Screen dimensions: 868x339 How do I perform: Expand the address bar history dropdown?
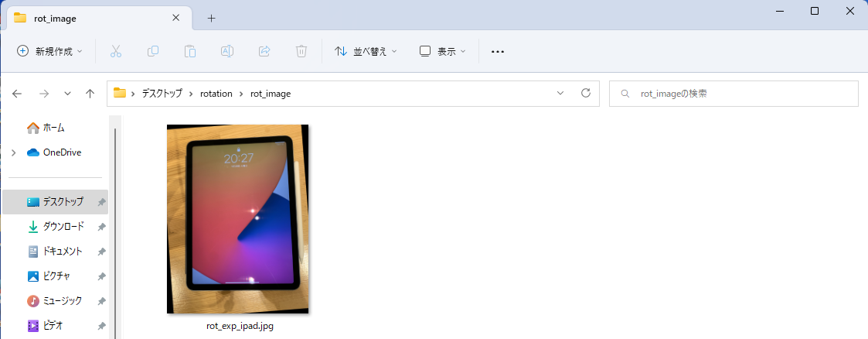point(560,93)
